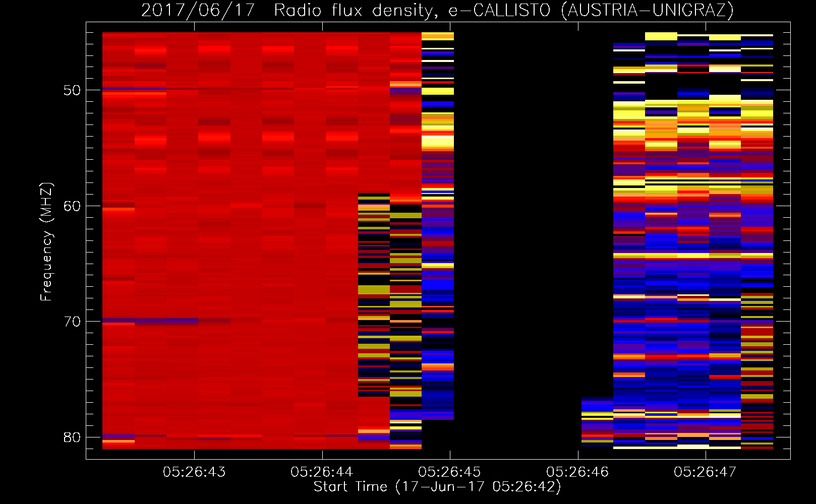Image resolution: width=816 pixels, height=504 pixels.
Task: Click the 'Frequency (MHZ)' y-axis label
Action: coord(46,242)
